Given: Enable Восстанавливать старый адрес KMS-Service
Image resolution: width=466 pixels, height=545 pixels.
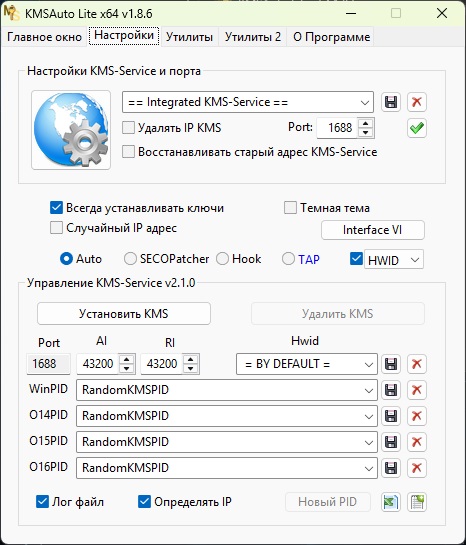Looking at the screenshot, I should click(128, 152).
